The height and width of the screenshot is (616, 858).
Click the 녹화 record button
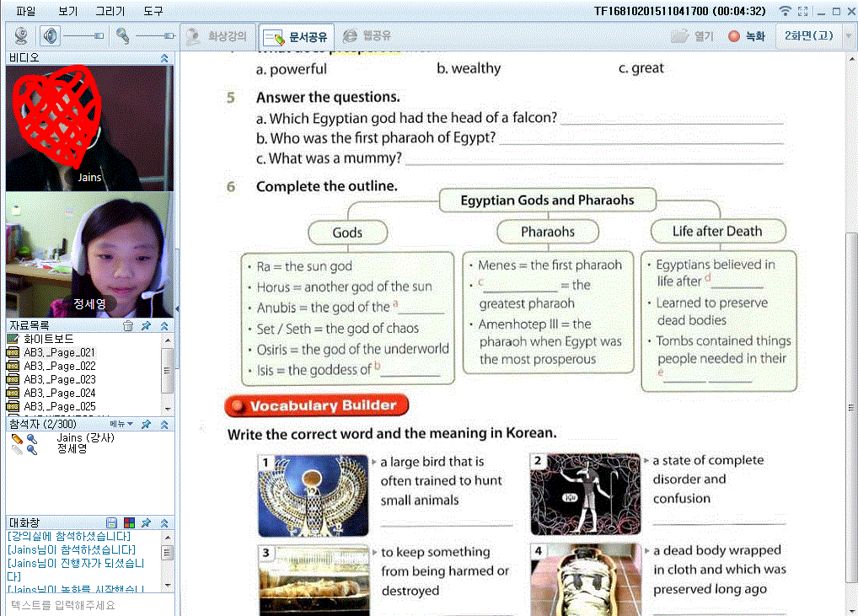(747, 36)
